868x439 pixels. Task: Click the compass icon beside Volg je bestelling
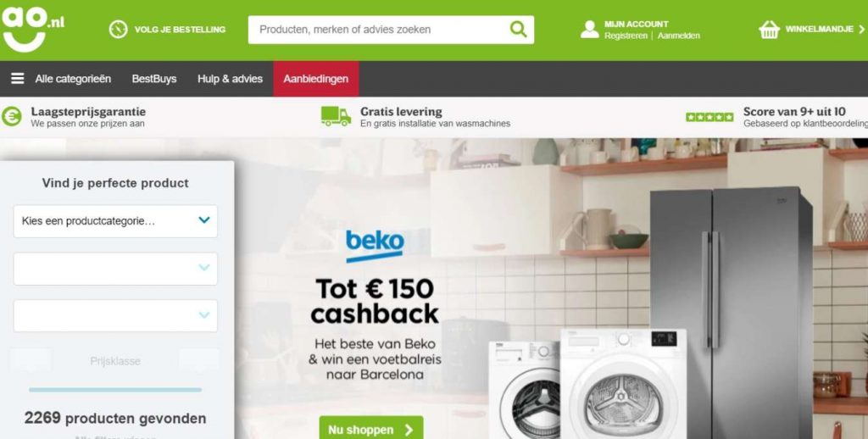tap(118, 30)
